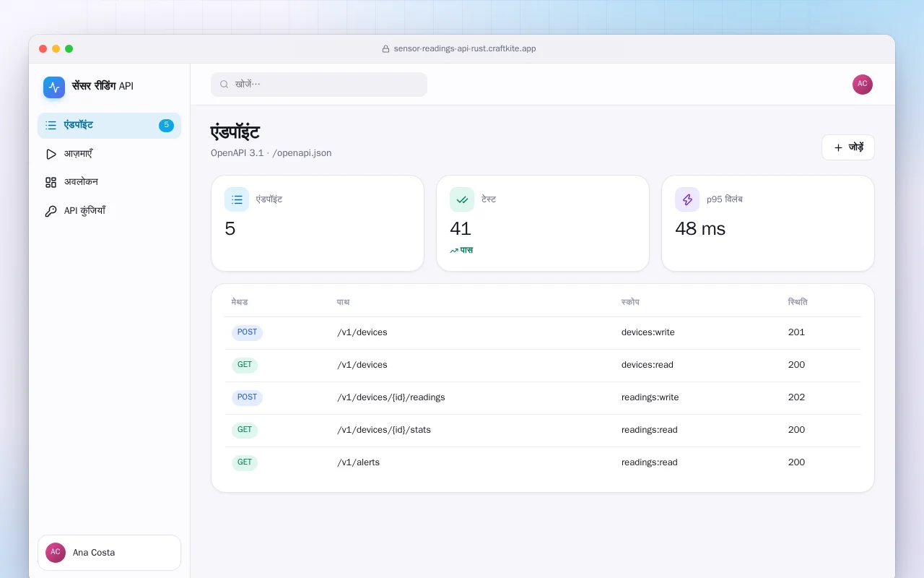Click the 48 ms latency value
Viewport: 924px width, 578px height.
pos(700,229)
